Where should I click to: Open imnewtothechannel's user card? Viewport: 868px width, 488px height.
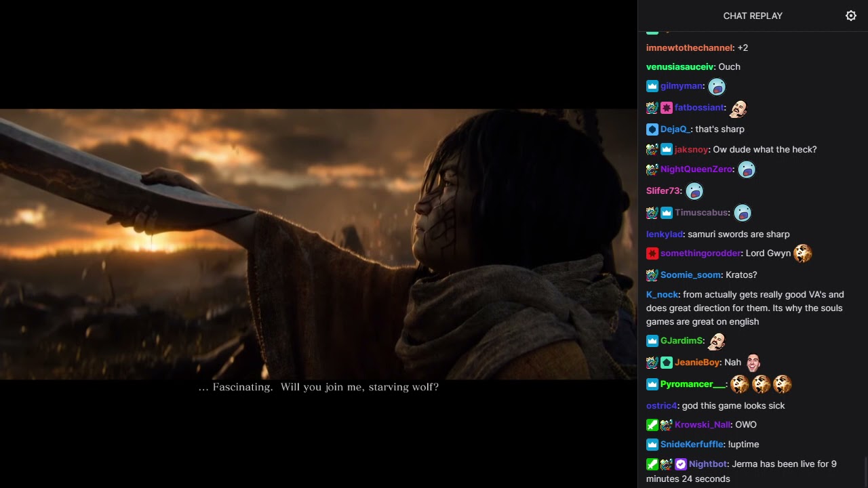point(690,48)
